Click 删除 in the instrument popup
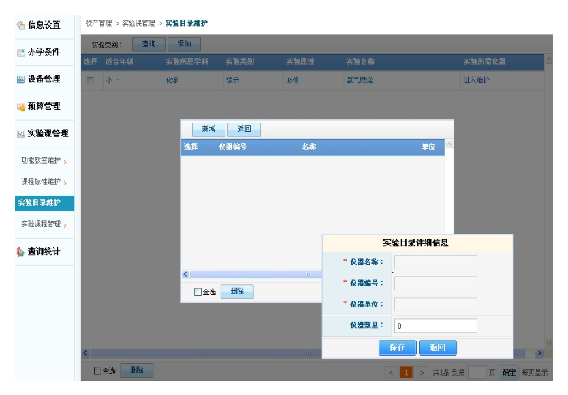This screenshot has height=395, width=568. click(x=237, y=291)
